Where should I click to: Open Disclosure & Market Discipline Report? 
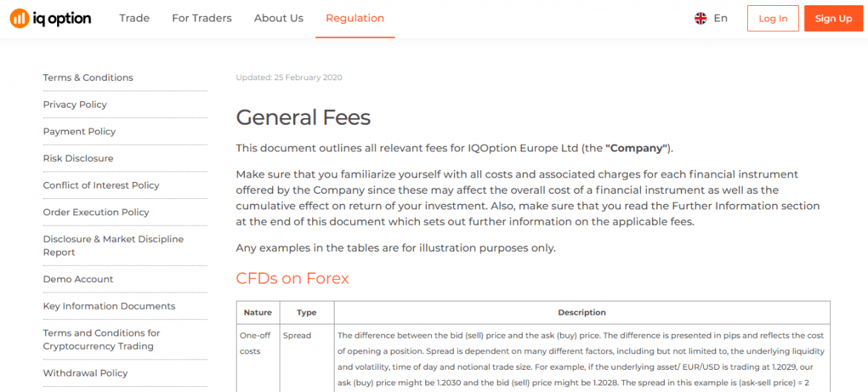[113, 246]
